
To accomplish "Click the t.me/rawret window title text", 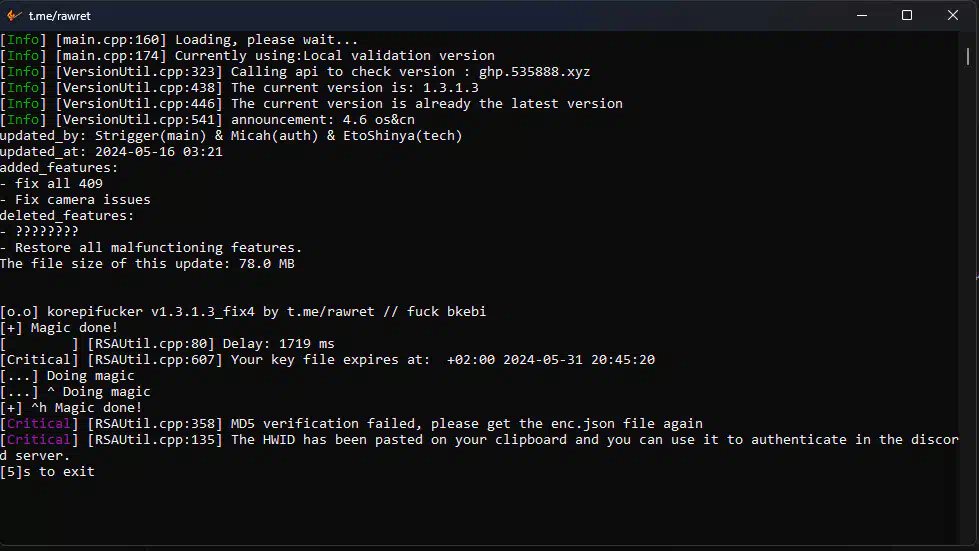I will (x=59, y=16).
